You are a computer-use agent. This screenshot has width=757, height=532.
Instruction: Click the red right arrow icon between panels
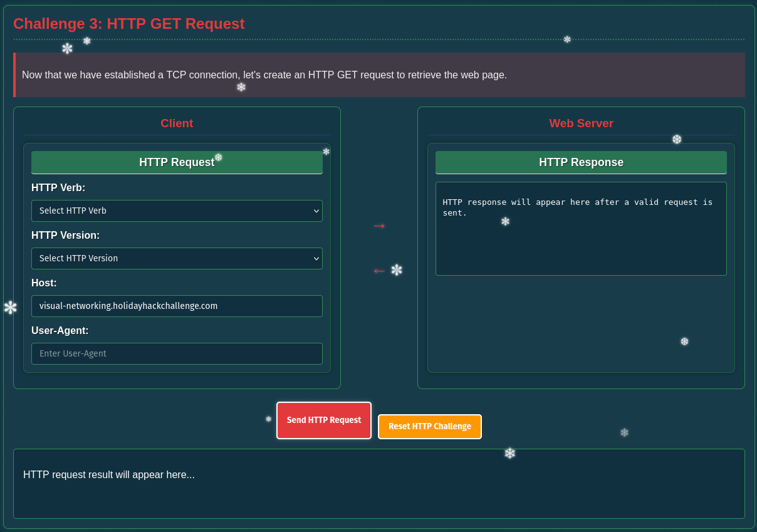(379, 226)
